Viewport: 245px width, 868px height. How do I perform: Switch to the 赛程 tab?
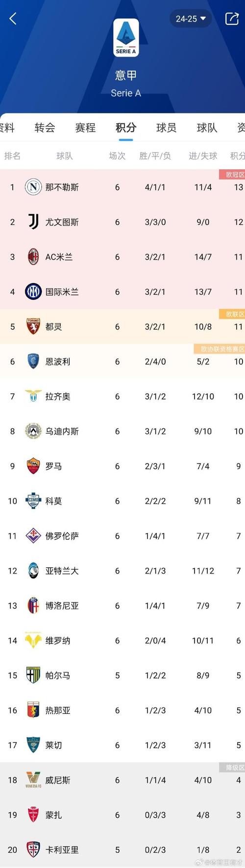pos(85,128)
